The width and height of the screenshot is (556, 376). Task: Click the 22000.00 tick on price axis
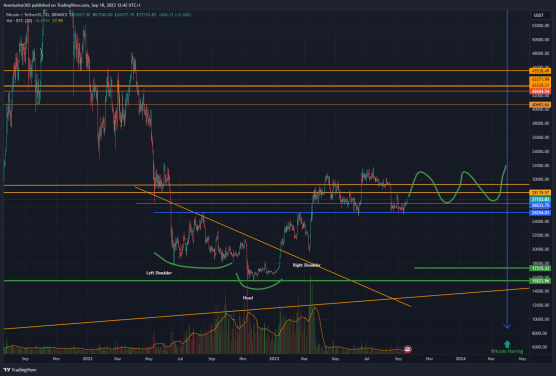point(540,235)
